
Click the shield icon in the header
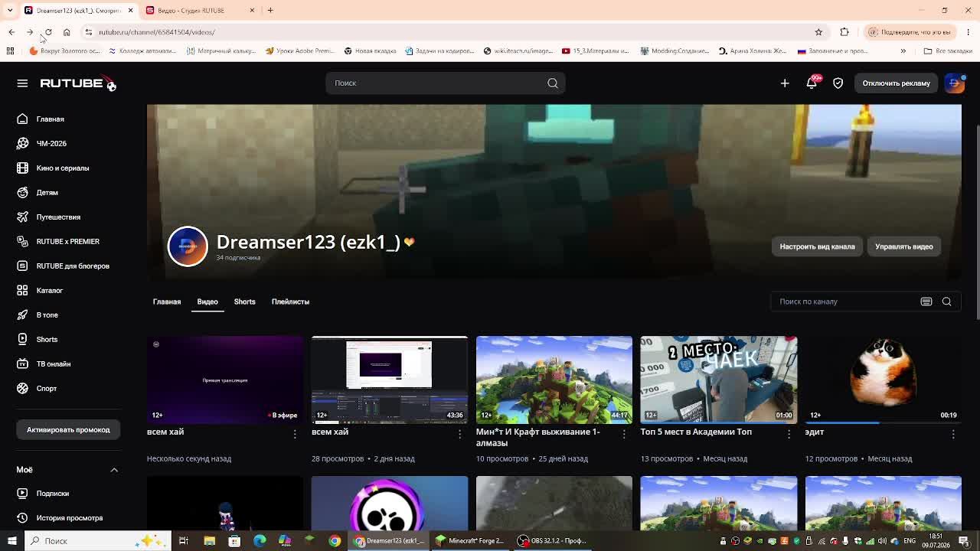click(838, 83)
